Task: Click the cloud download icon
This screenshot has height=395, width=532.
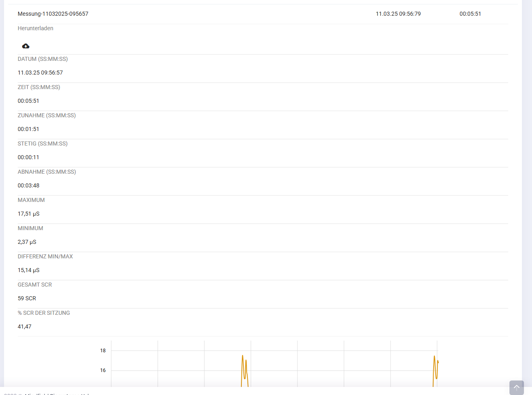Action: pos(25,46)
